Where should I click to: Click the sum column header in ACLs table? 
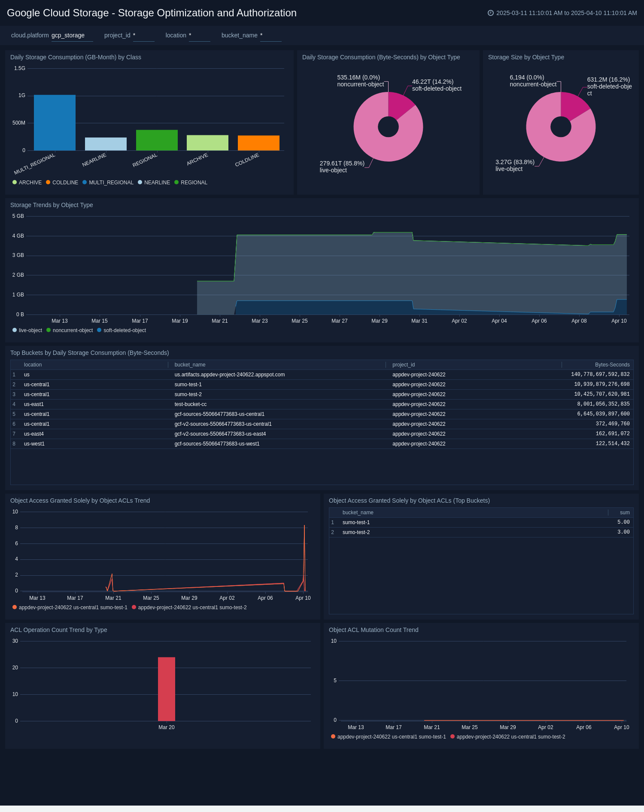624,513
